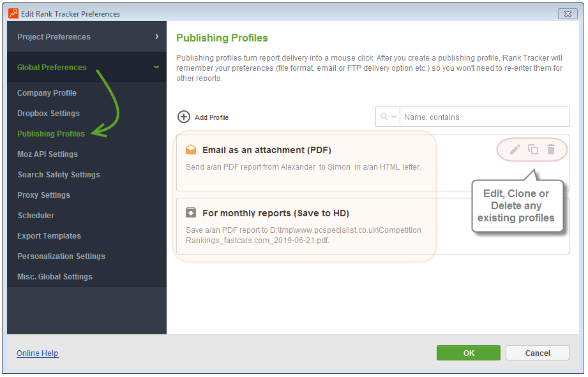Collapse the Global Preferences section
The image size is (588, 377).
[x=87, y=68]
